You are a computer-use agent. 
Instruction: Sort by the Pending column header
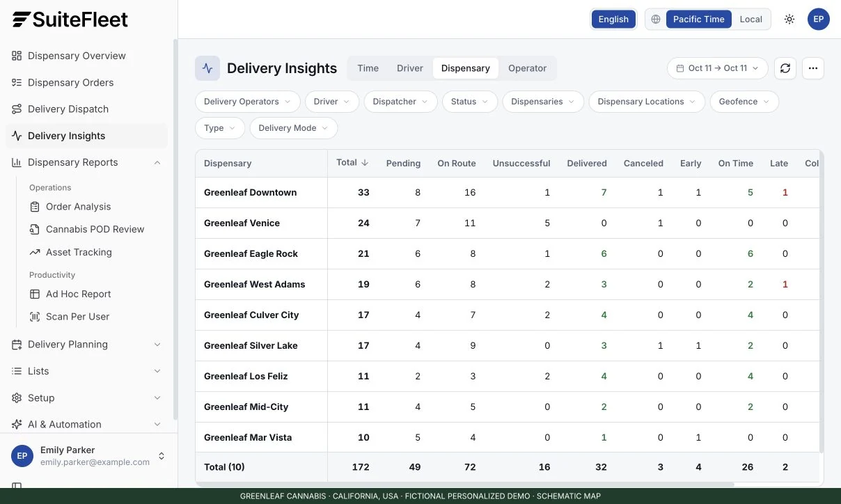coord(403,164)
